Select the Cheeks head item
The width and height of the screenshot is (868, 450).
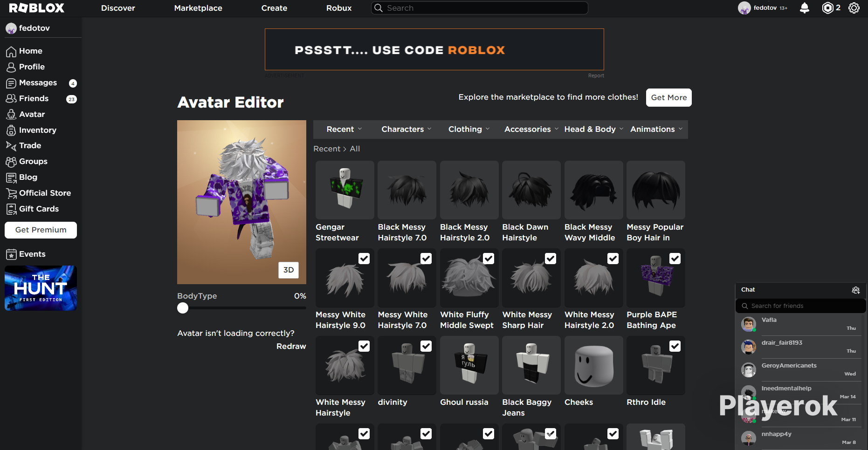(594, 366)
